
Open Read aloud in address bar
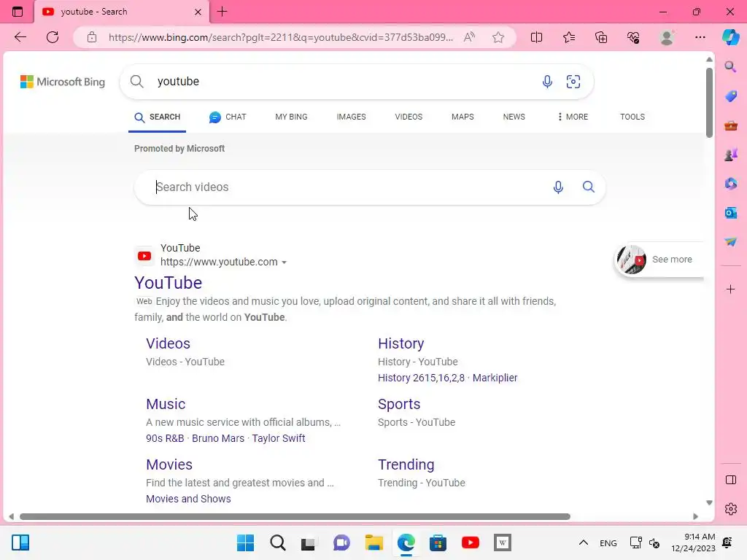[469, 37]
